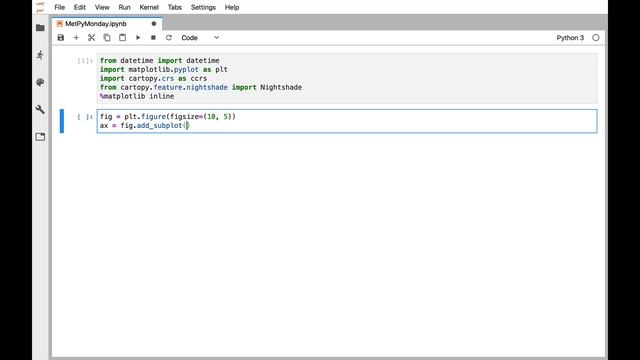Viewport: 640px width, 360px height.
Task: Close the MetPyMonday.ipynb tab via the dot
Action: [x=154, y=24]
